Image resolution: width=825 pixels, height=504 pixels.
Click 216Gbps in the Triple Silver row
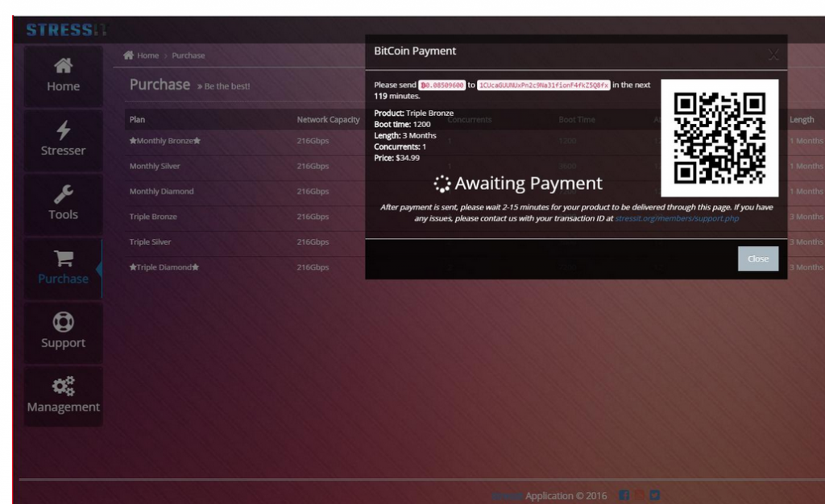click(313, 242)
